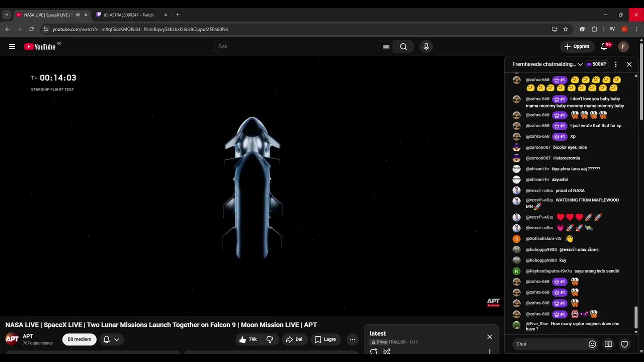644x362 pixels.
Task: Open Chrome three-dot menu
Action: (636, 29)
